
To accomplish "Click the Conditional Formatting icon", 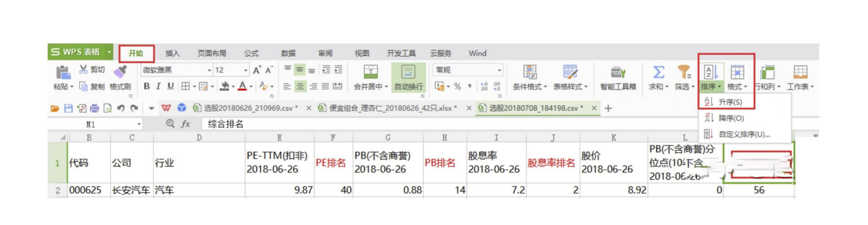I will 529,72.
